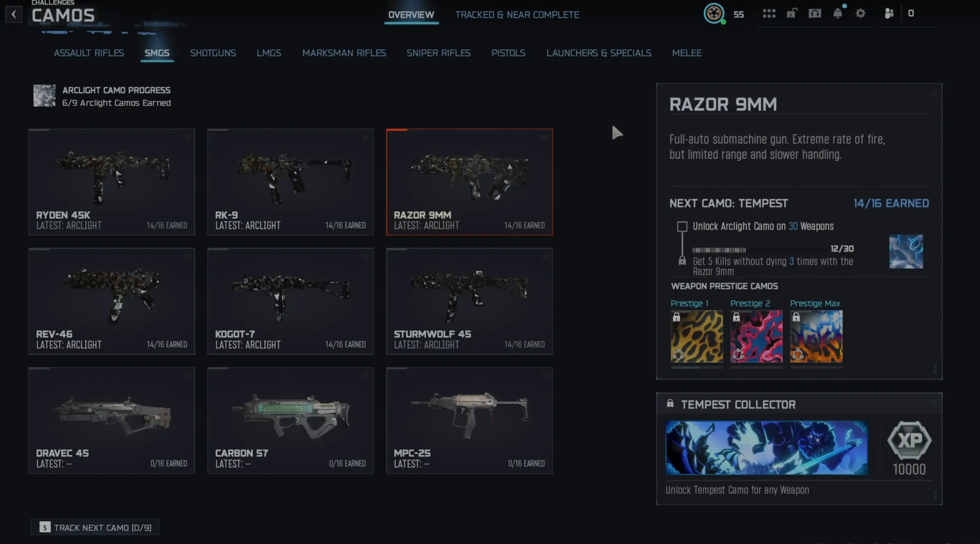Click the player rank emblem icon

(714, 14)
